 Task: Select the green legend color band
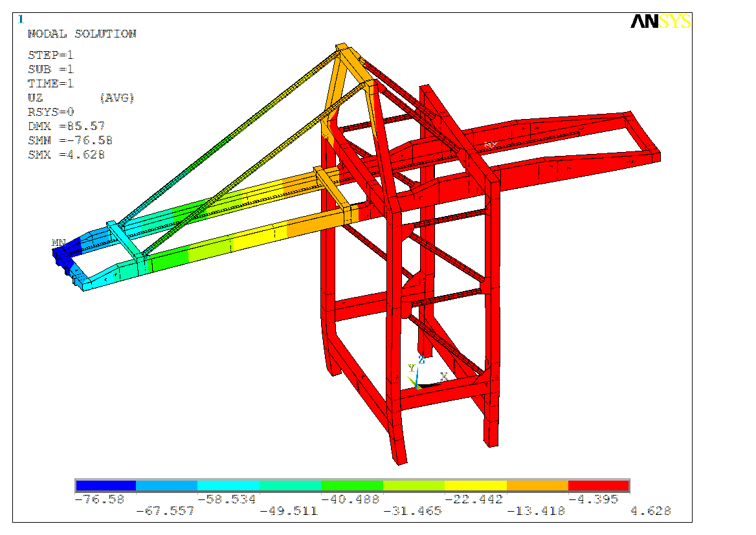tap(352, 485)
